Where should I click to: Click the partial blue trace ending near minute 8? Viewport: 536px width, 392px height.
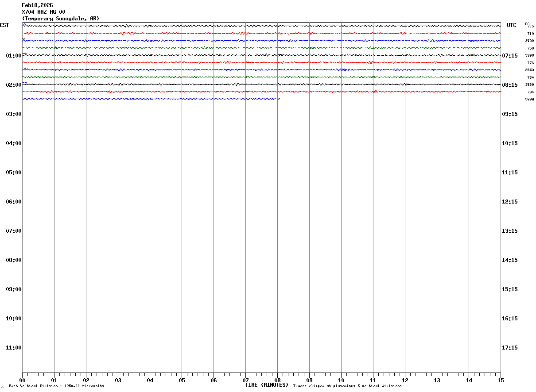pyautogui.click(x=151, y=99)
